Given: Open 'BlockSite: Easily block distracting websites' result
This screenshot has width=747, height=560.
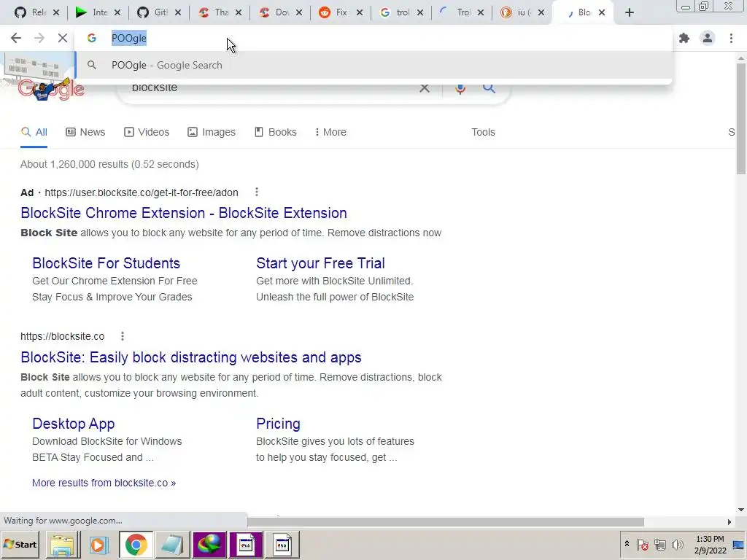Looking at the screenshot, I should (191, 357).
